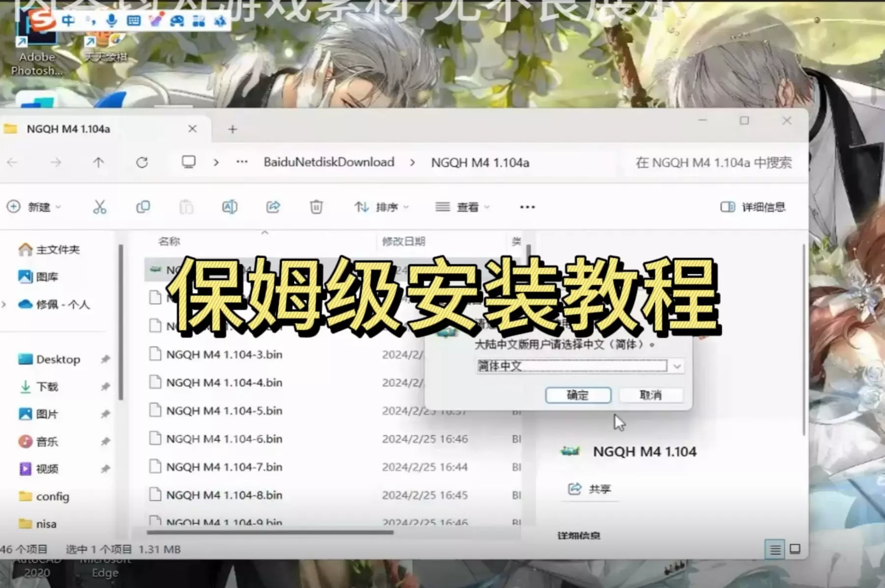Click the Copy icon in Explorer toolbar

click(x=143, y=207)
